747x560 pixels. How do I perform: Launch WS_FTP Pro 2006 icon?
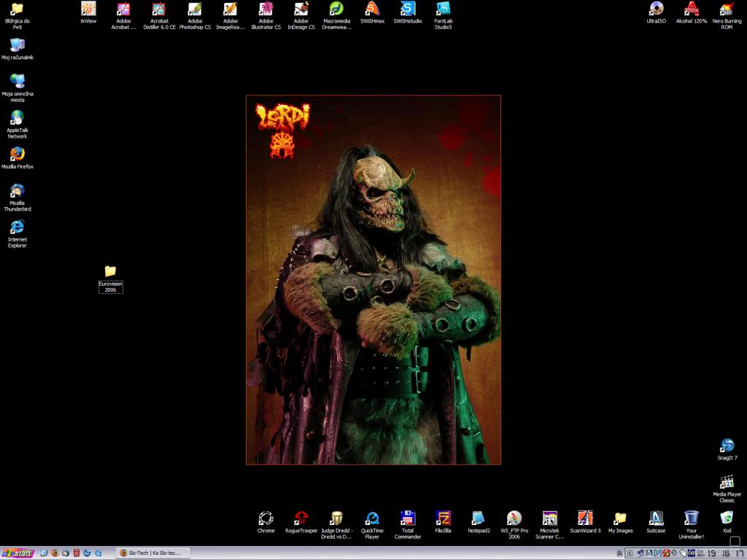click(514, 525)
